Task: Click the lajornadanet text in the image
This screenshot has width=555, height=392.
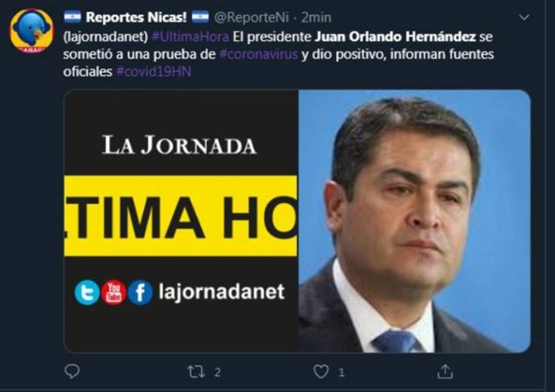Action: (221, 292)
